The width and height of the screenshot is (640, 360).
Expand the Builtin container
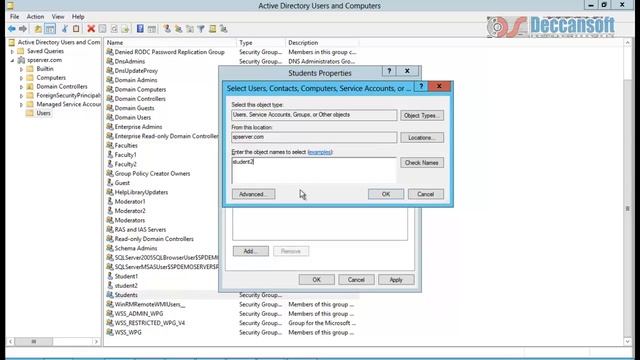pos(21,69)
